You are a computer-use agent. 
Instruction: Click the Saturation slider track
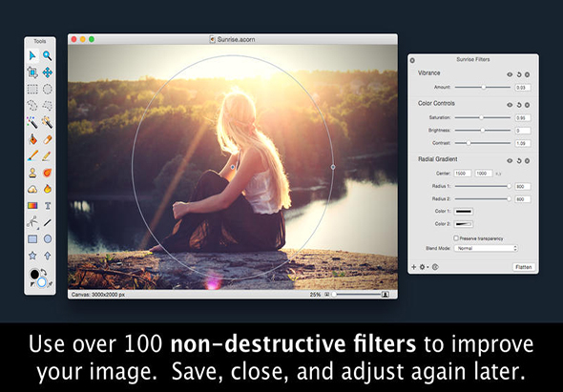(x=483, y=117)
